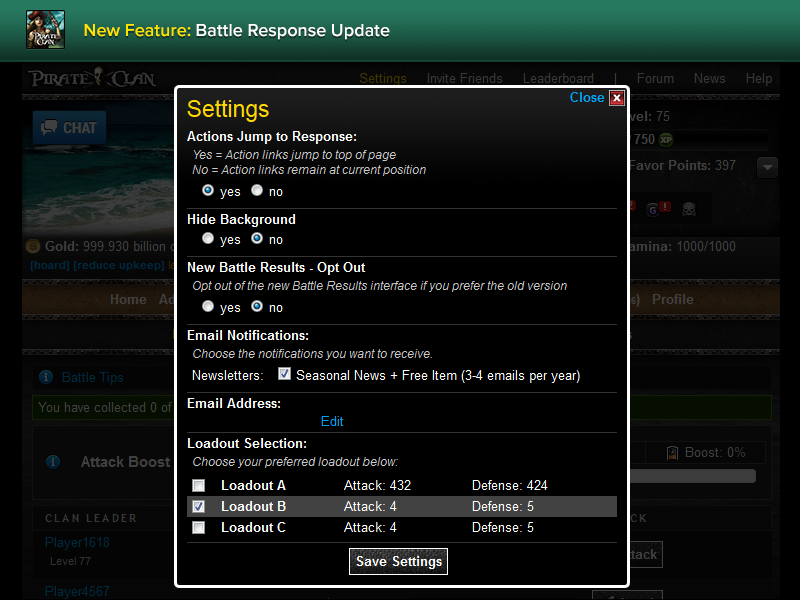This screenshot has height=600, width=800.
Task: Click 'Defense: 424' in Loadout A row
Action: [x=509, y=485]
